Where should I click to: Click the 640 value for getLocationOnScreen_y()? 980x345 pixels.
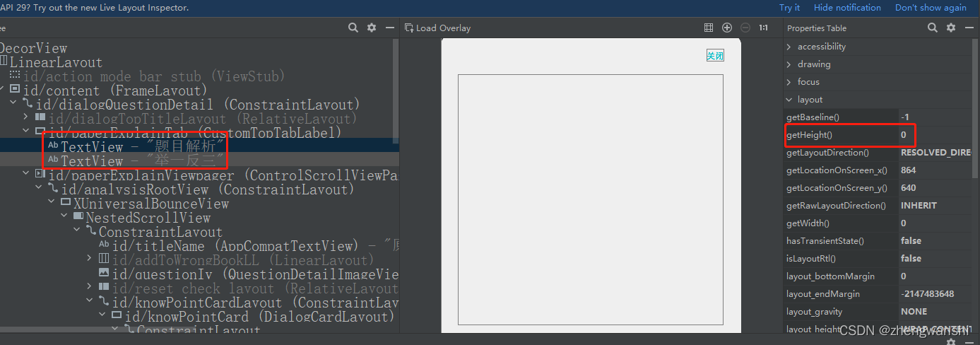pos(908,188)
